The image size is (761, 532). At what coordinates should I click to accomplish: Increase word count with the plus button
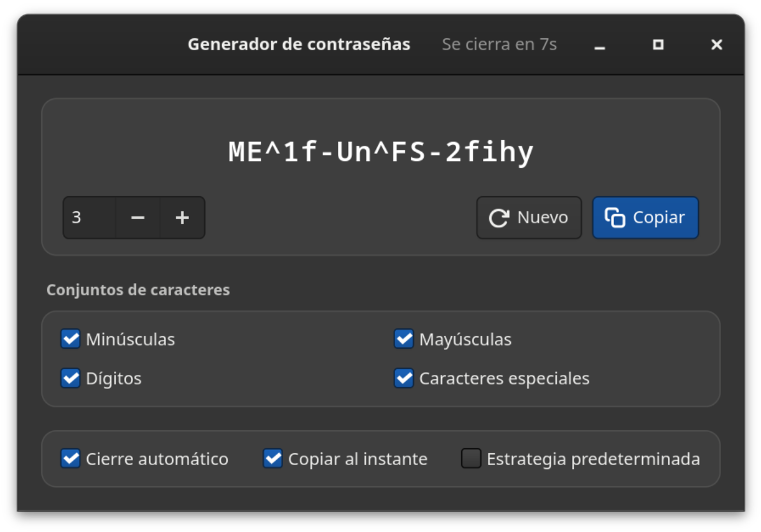pos(183,218)
